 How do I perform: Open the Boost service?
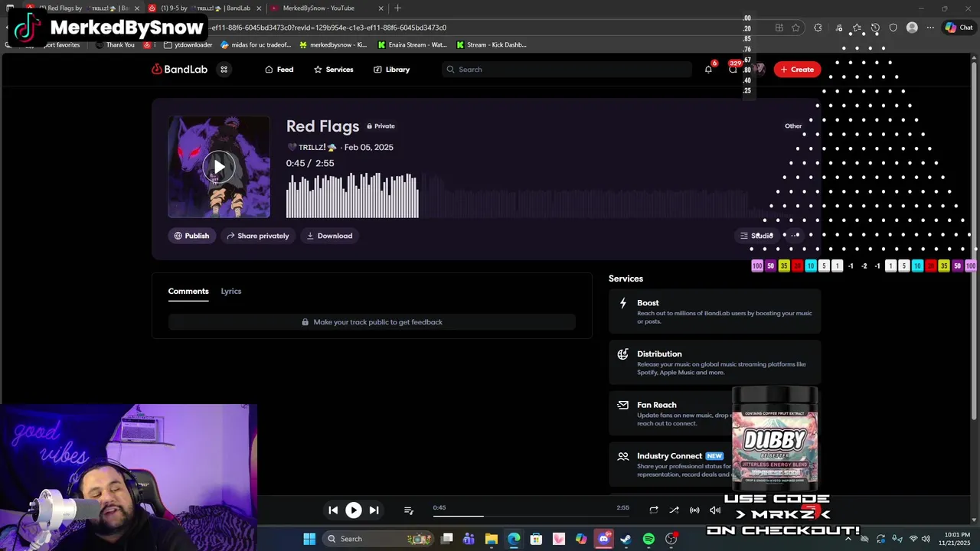pos(714,311)
